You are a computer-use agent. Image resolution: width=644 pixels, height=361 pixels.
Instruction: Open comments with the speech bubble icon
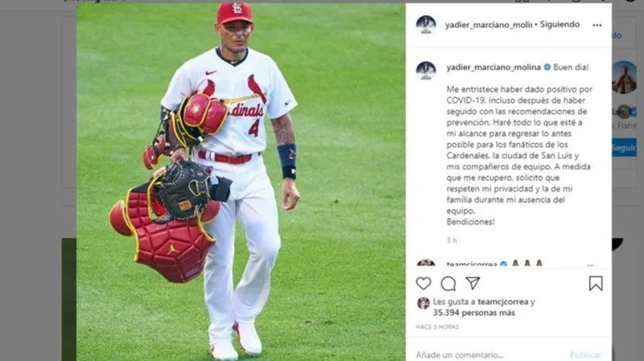(x=448, y=284)
